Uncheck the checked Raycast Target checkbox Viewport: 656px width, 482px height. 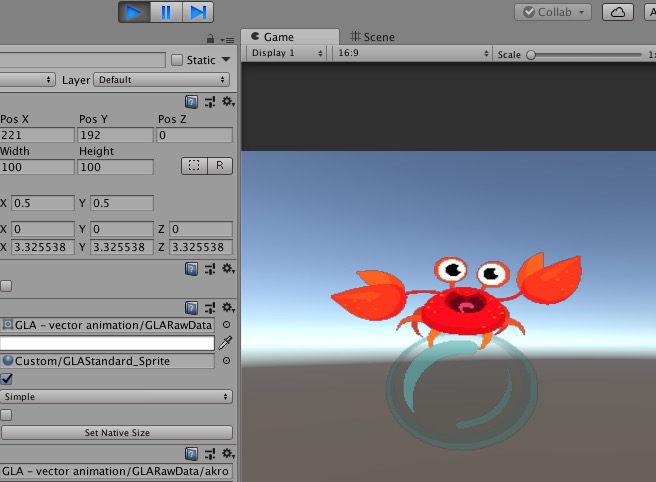pyautogui.click(x=6, y=379)
